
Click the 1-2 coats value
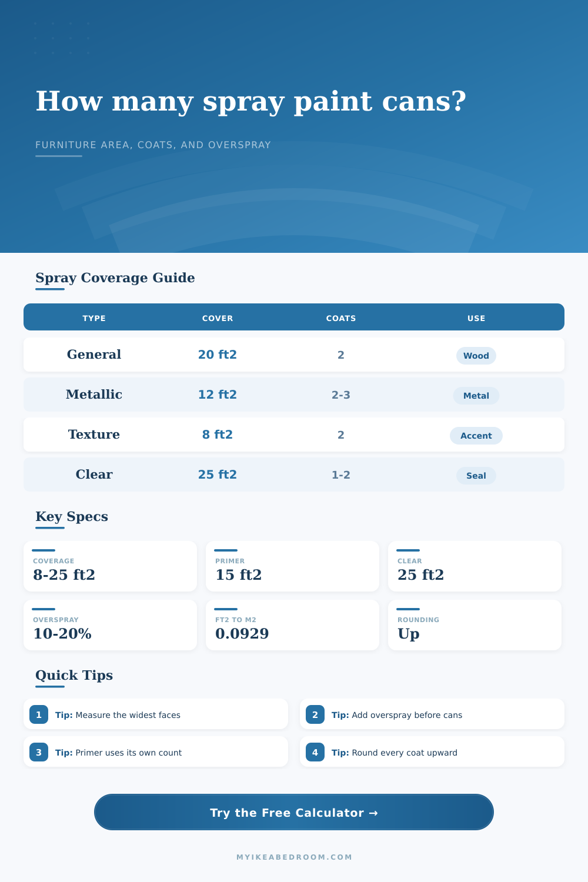341,475
